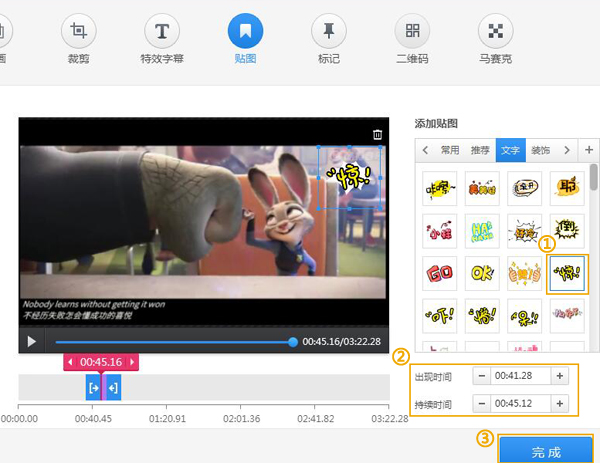Click the sticker start bracket handle
600x463 pixels.
tap(93, 388)
